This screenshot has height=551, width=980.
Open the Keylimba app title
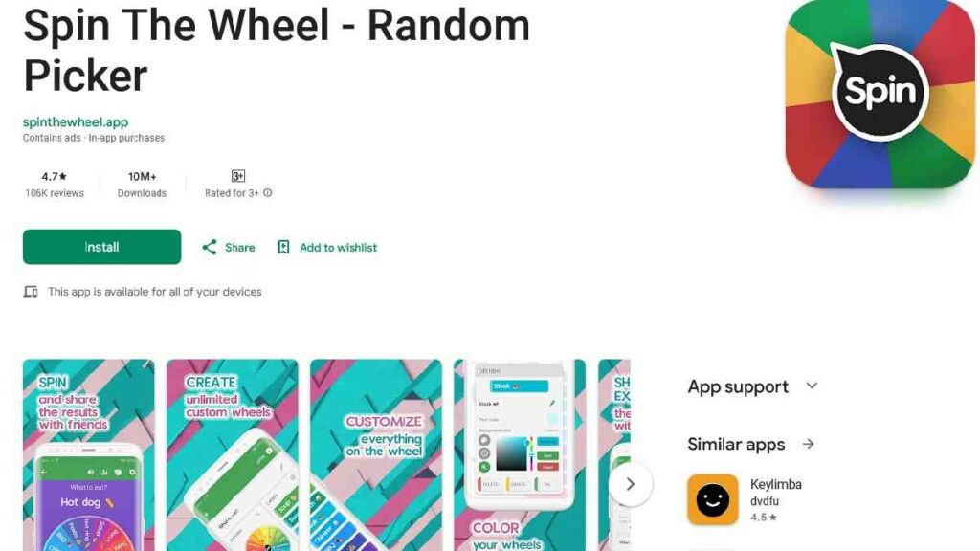tap(775, 484)
